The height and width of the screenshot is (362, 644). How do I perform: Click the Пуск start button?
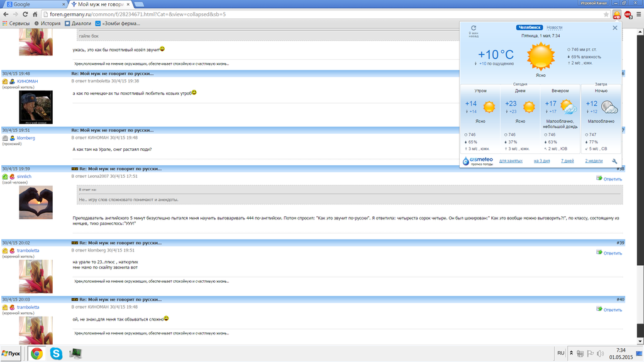tap(11, 353)
